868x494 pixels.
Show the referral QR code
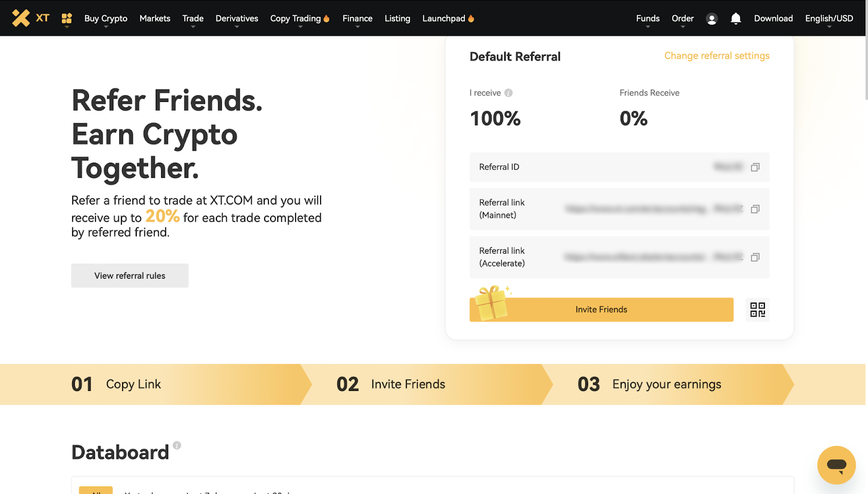(757, 310)
